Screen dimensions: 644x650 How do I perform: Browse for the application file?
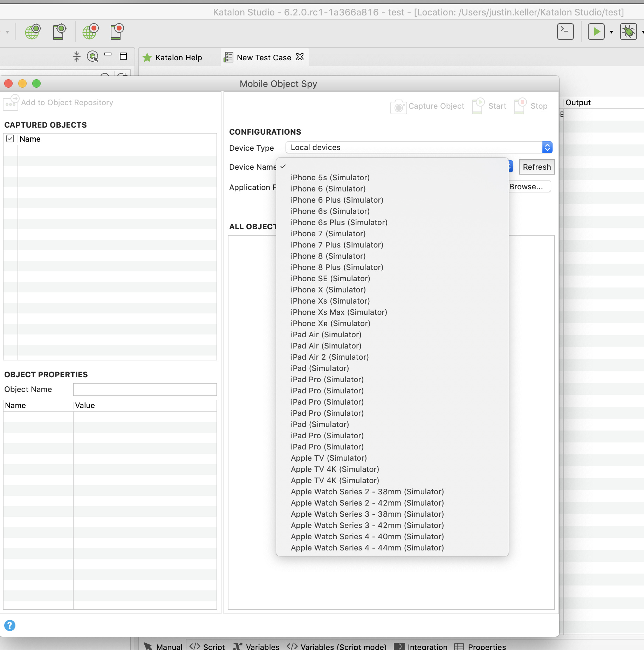528,187
